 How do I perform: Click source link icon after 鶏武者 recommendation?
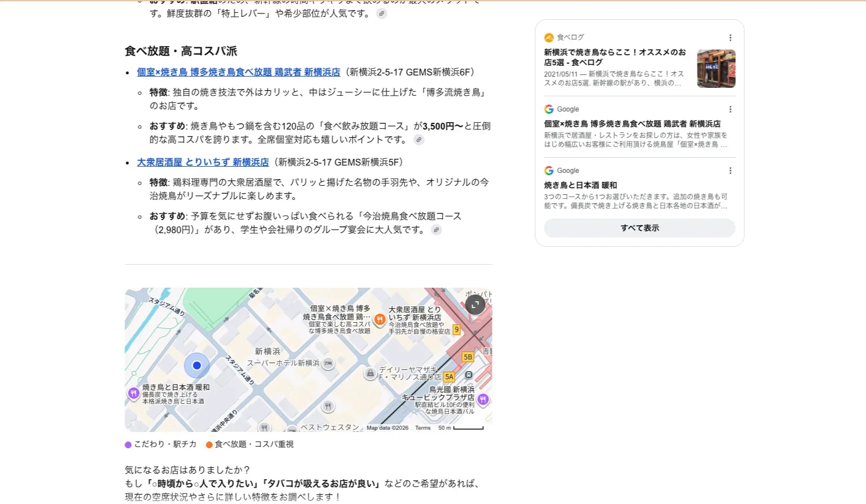pos(419,140)
